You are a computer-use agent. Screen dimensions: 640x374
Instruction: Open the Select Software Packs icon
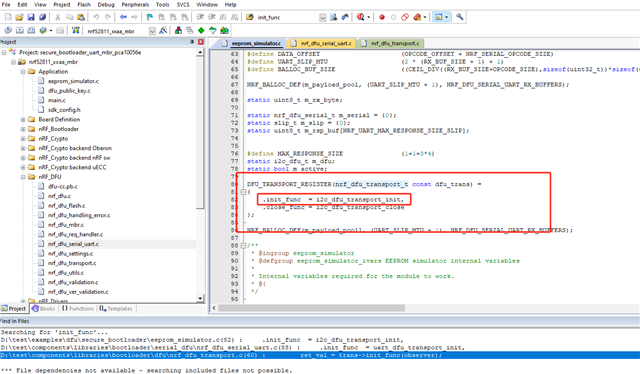coord(212,31)
